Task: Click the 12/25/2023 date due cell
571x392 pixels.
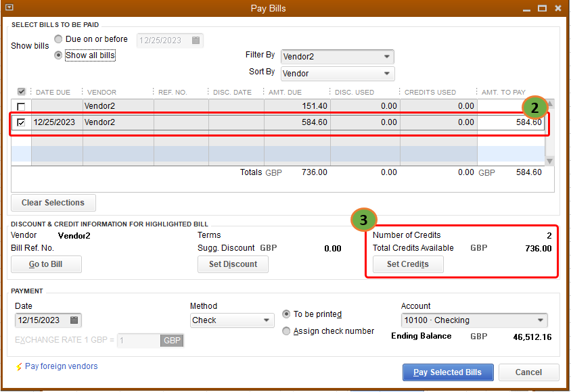Action: pyautogui.click(x=58, y=122)
